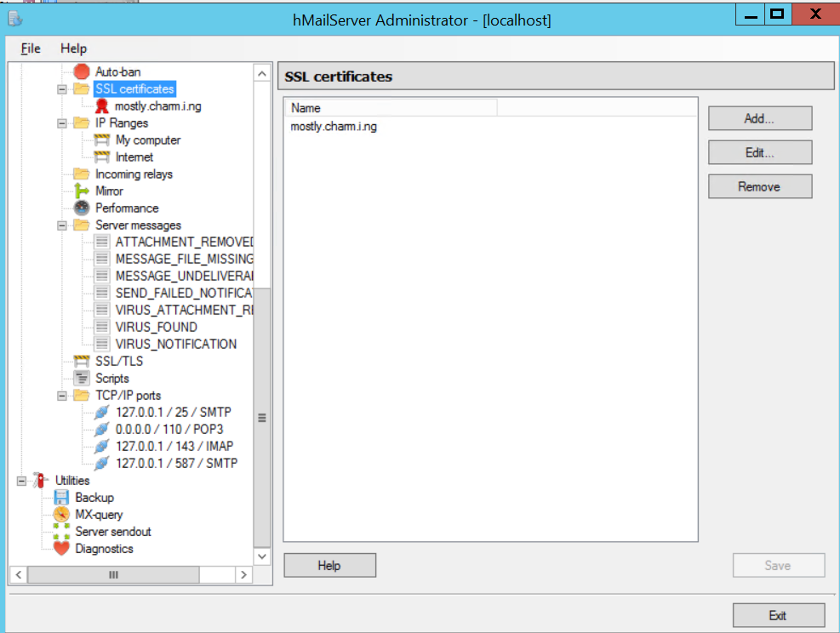
Task: Open the Scripts tree item
Action: pyautogui.click(x=112, y=379)
